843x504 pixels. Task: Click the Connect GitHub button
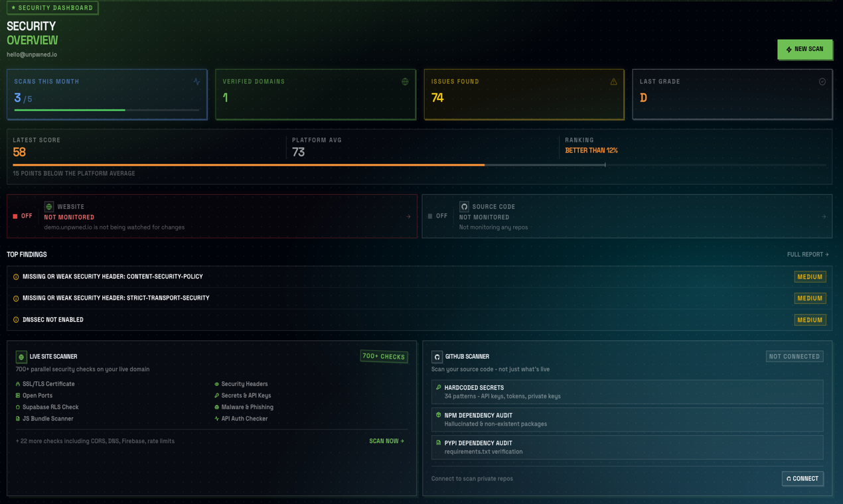(x=803, y=479)
